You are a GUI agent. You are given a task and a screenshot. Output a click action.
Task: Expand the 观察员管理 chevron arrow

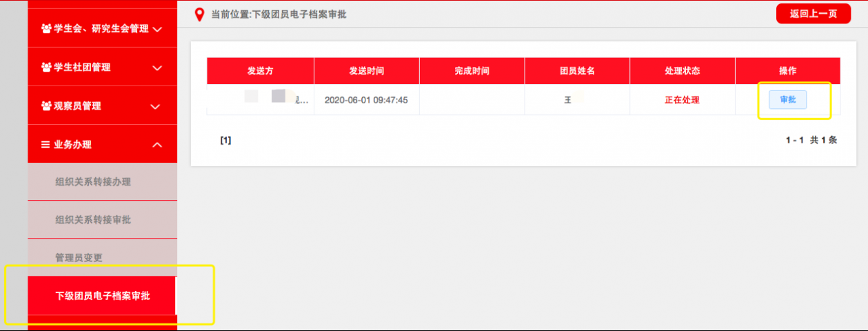click(x=156, y=107)
